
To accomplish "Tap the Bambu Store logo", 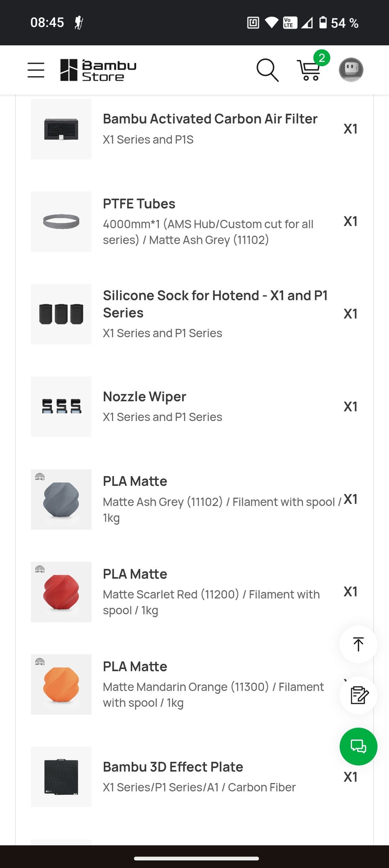I will pos(98,70).
